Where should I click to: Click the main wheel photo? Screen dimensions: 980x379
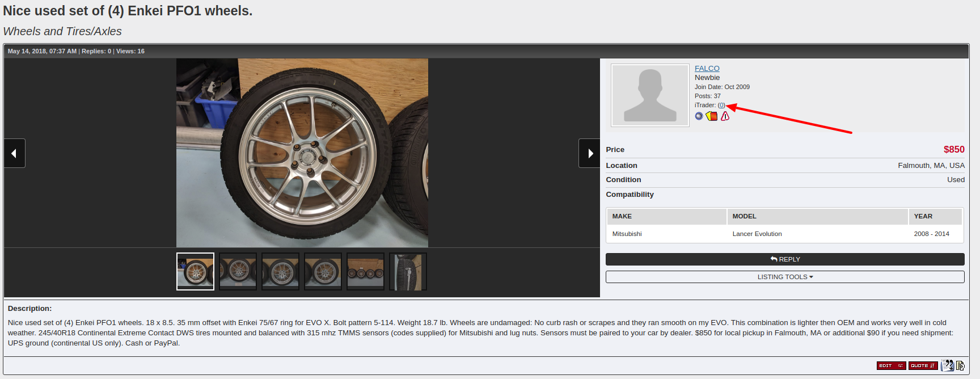(302, 153)
